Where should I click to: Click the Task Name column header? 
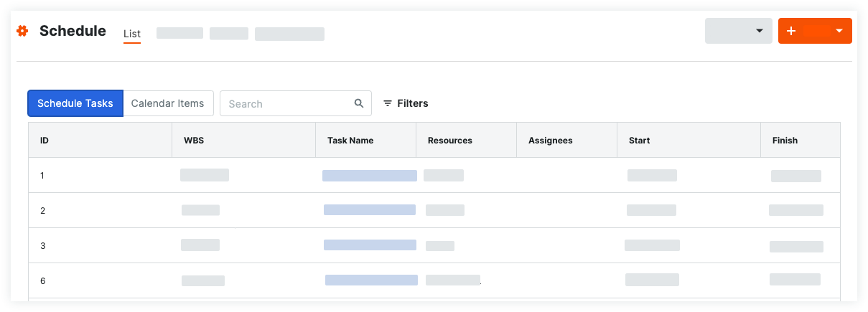[x=350, y=141]
